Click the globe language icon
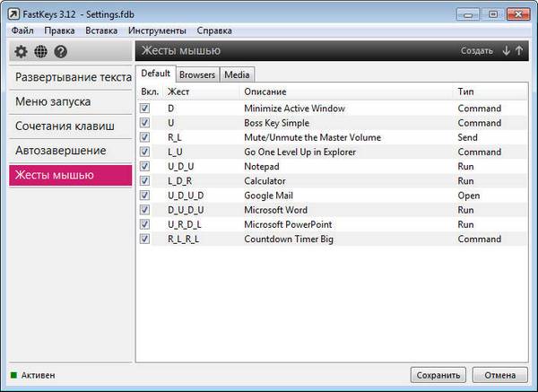The width and height of the screenshot is (538, 392). (40, 51)
